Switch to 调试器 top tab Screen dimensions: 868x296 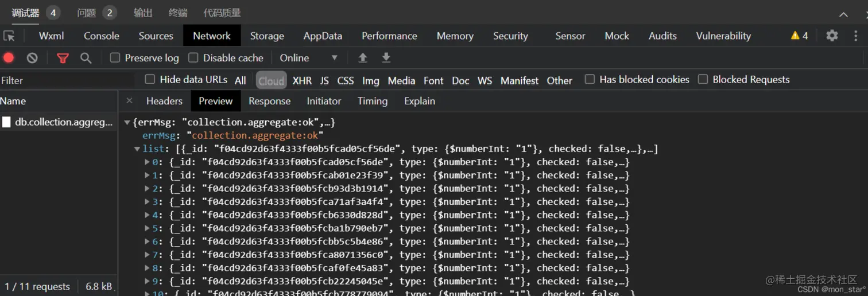(26, 13)
